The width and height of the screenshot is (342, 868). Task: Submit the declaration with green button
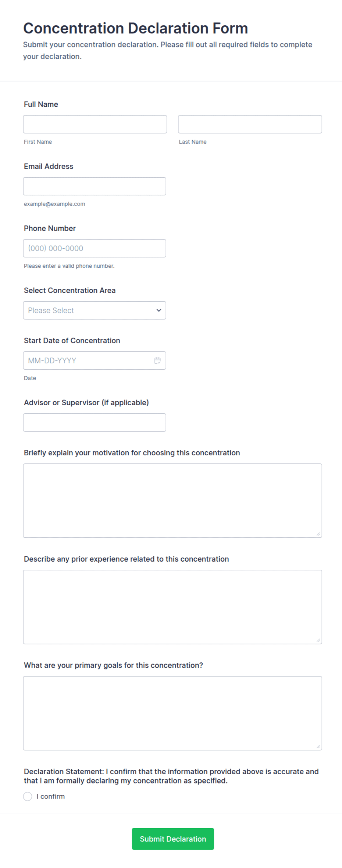tap(173, 839)
